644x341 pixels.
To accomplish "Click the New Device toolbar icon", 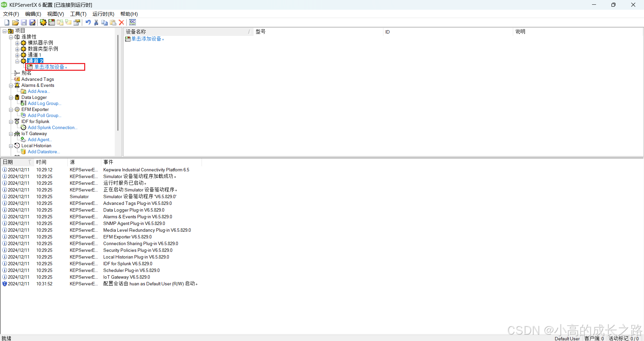I will pyautogui.click(x=52, y=22).
